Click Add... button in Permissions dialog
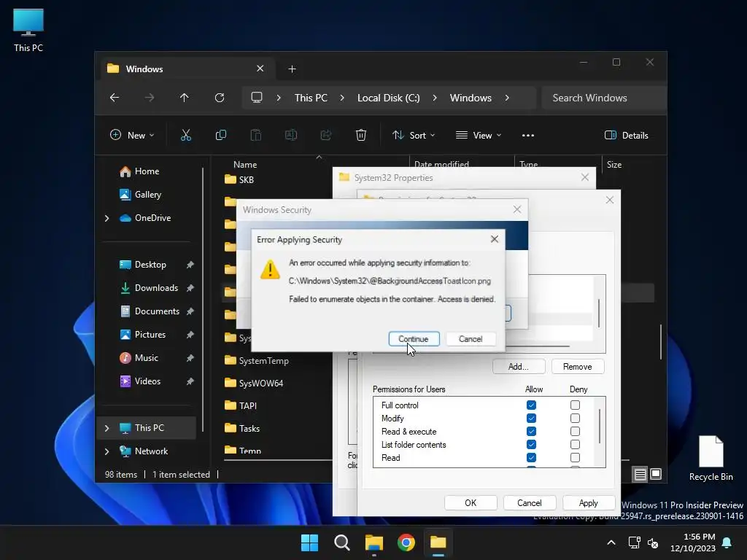The height and width of the screenshot is (560, 747). 519,366
